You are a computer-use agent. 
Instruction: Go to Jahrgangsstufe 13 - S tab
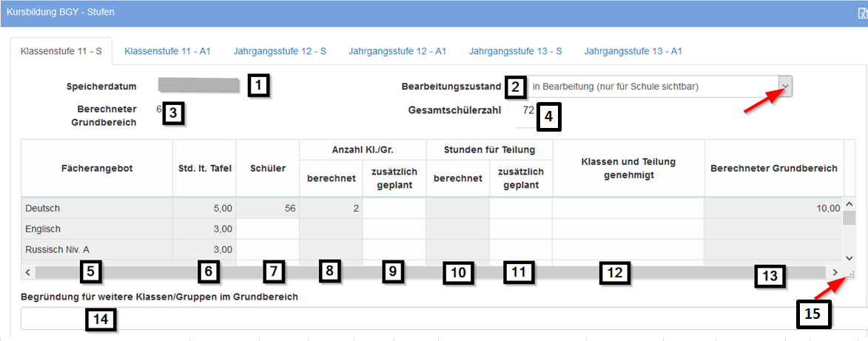pos(515,51)
